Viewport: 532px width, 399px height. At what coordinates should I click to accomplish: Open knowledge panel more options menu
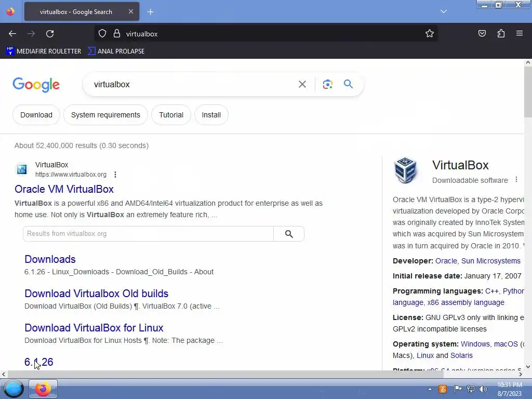pos(516,179)
